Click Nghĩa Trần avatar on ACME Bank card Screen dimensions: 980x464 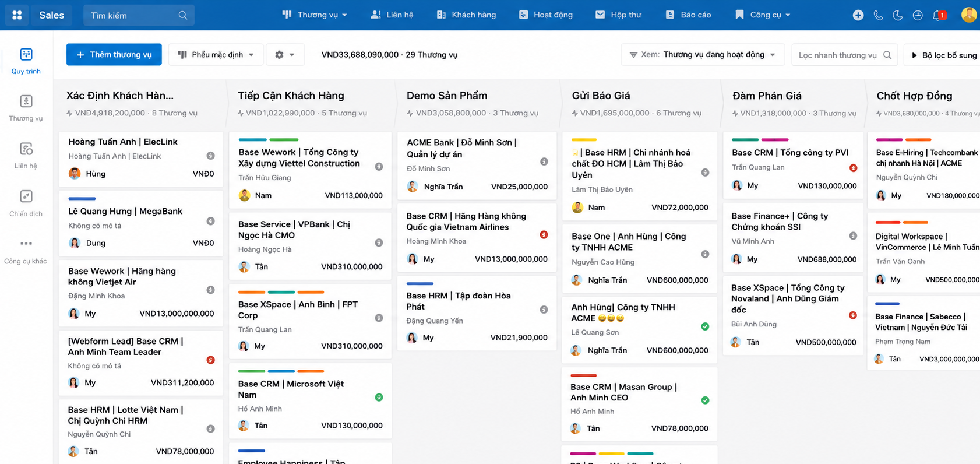coord(413,187)
